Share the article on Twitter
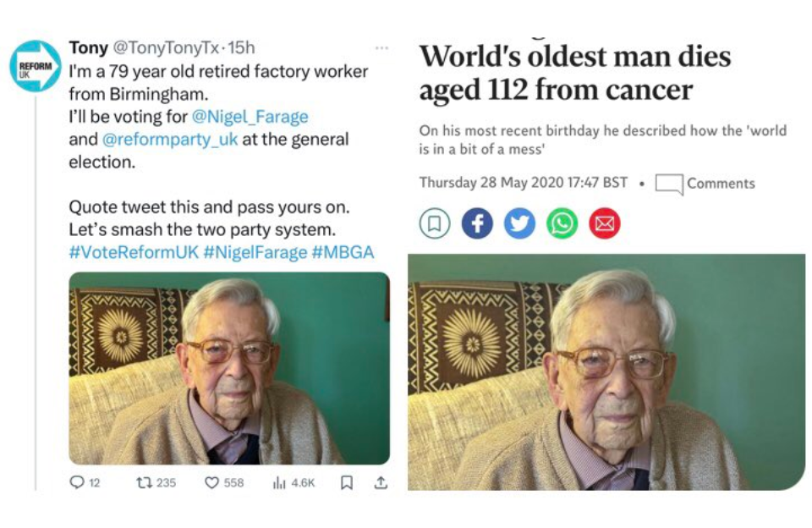Viewport: 812px width, 528px height. (519, 223)
